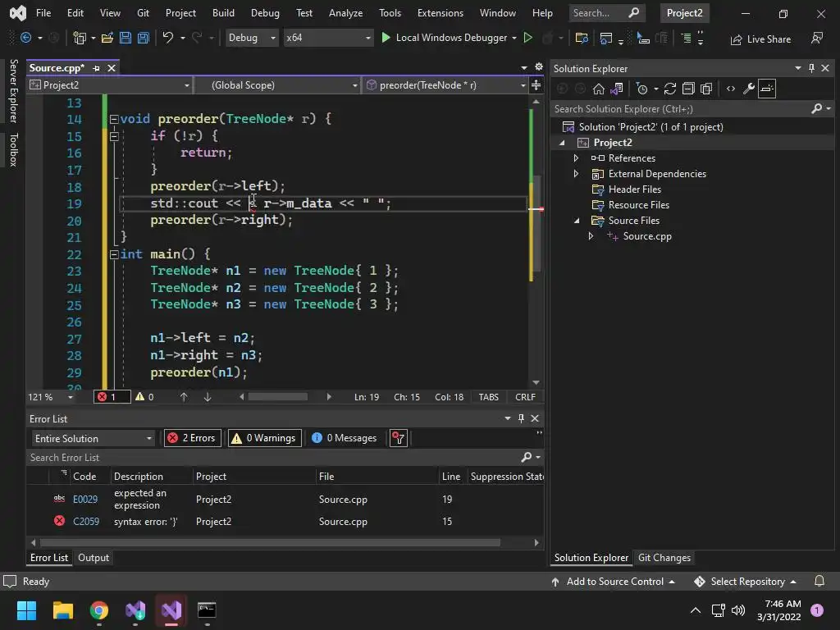Viewport: 840px width, 630px height.
Task: Open the Build menu
Action: (x=223, y=13)
